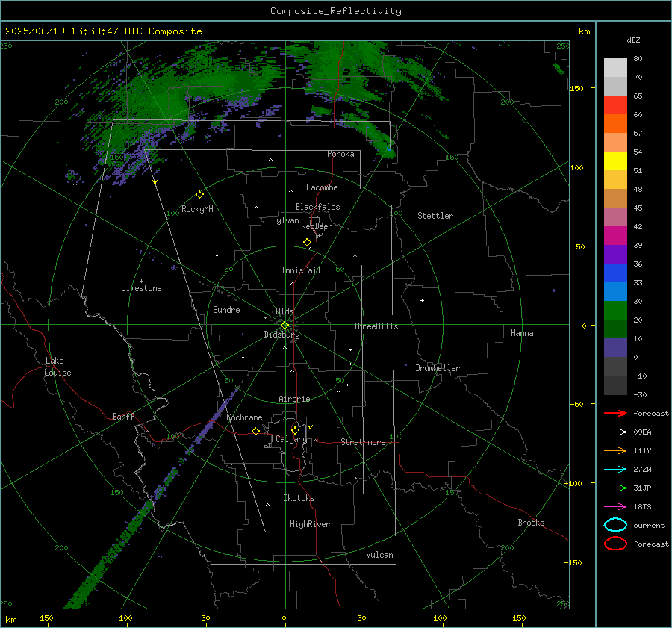Image resolution: width=672 pixels, height=628 pixels.
Task: Click the Vulcan city label
Action: tap(380, 555)
